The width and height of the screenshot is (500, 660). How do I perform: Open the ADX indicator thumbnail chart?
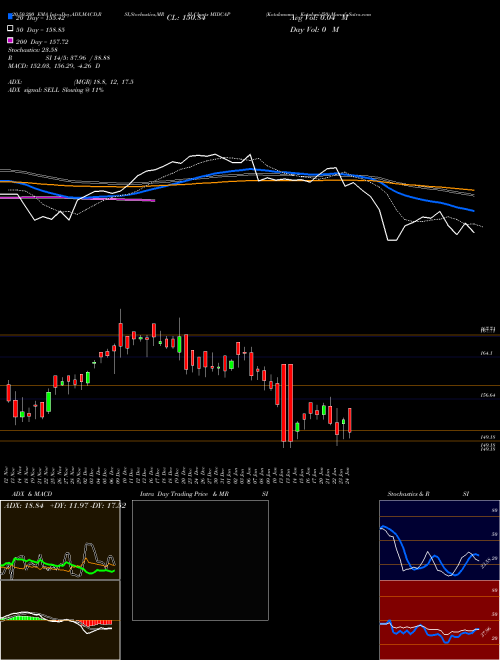pos(60,540)
